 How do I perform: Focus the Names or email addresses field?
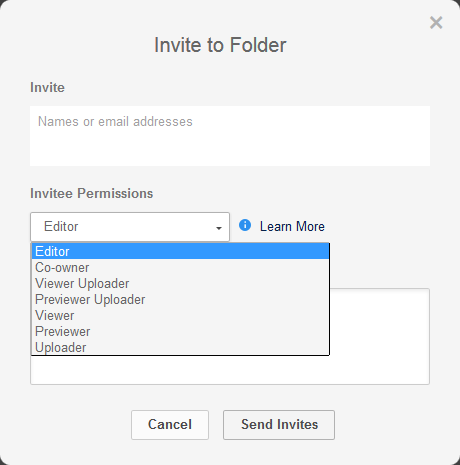(230, 136)
